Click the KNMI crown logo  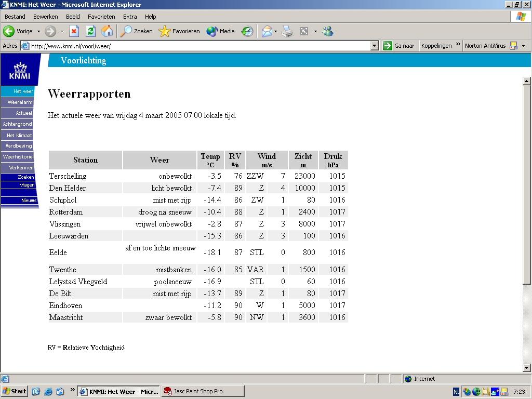coord(20,71)
